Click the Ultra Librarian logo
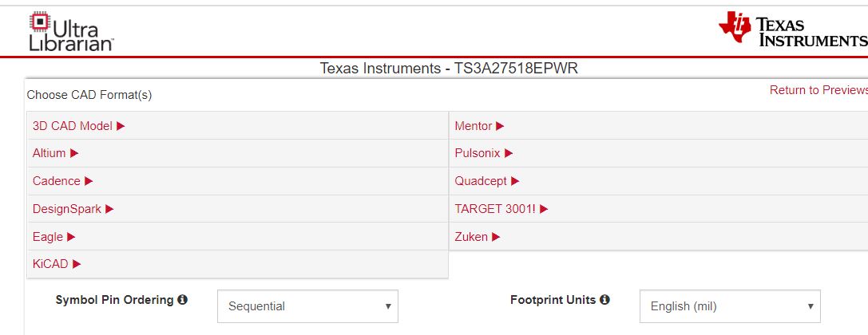868x335 pixels. click(71, 32)
